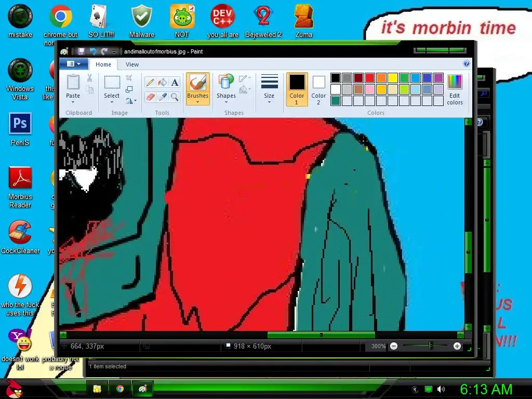Open the Chrome icon on taskbar
The width and height of the screenshot is (532, 399).
(120, 389)
